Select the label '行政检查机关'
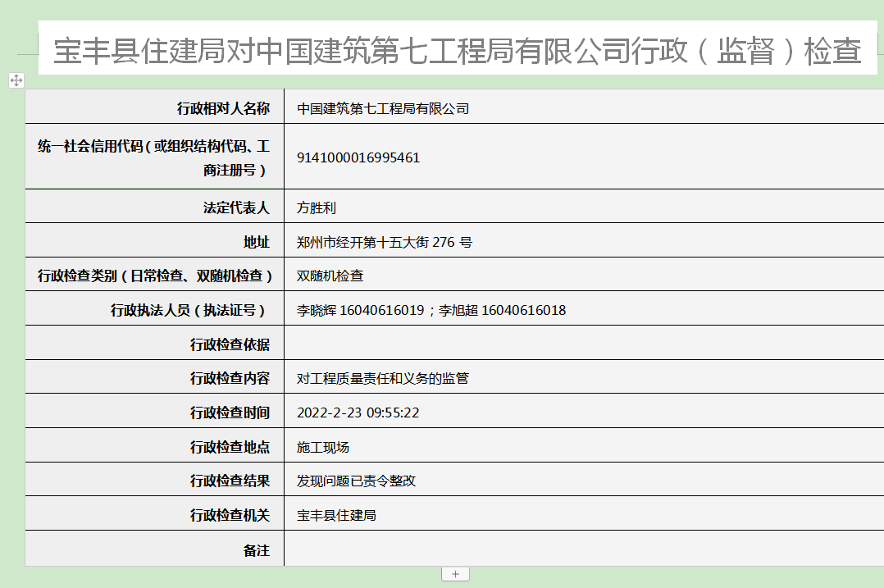The image size is (884, 588). click(230, 515)
